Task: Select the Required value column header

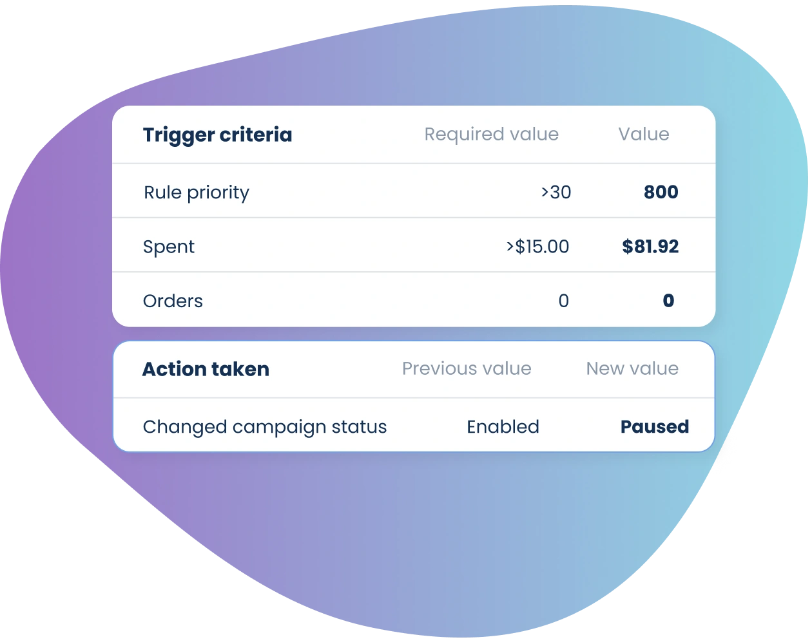Action: (x=491, y=134)
